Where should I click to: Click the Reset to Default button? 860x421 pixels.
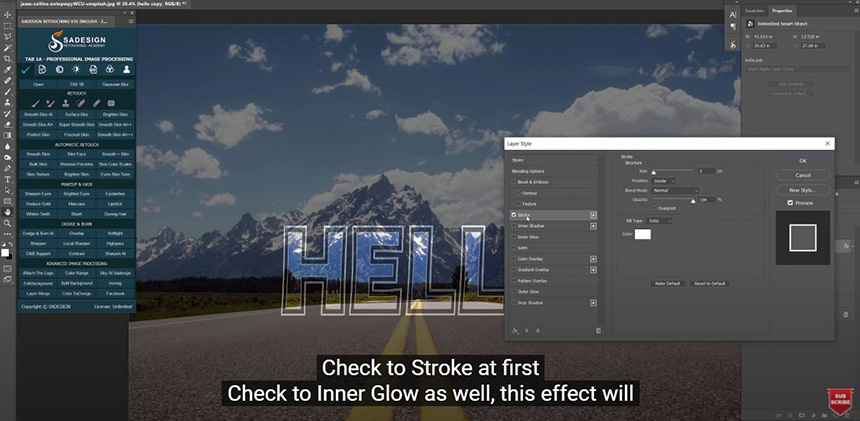(710, 283)
